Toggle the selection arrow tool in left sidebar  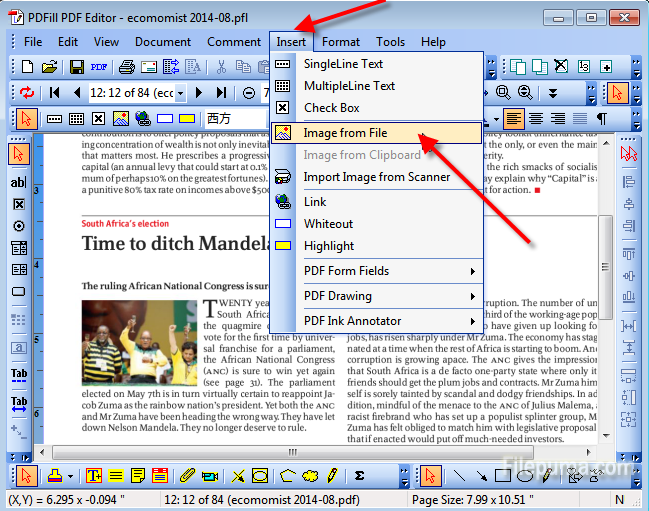click(x=18, y=154)
